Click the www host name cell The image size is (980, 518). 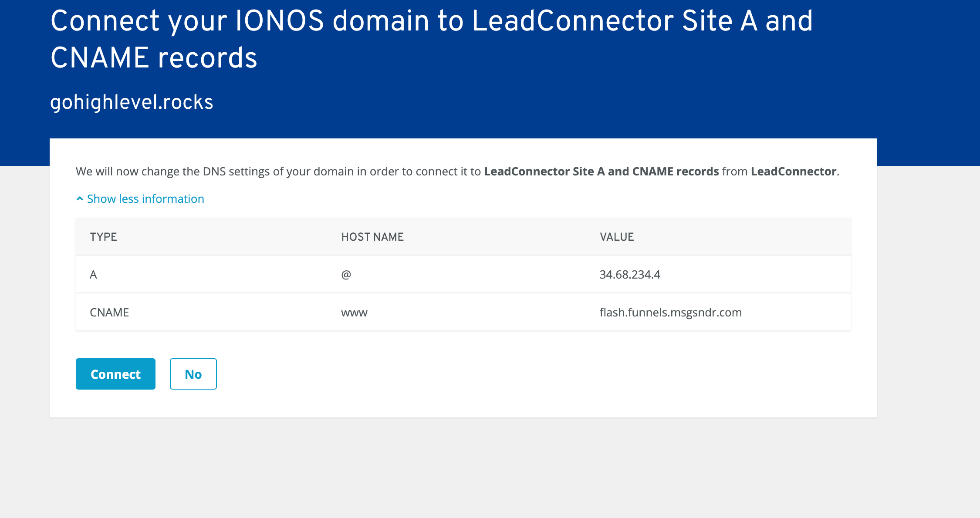coord(354,313)
